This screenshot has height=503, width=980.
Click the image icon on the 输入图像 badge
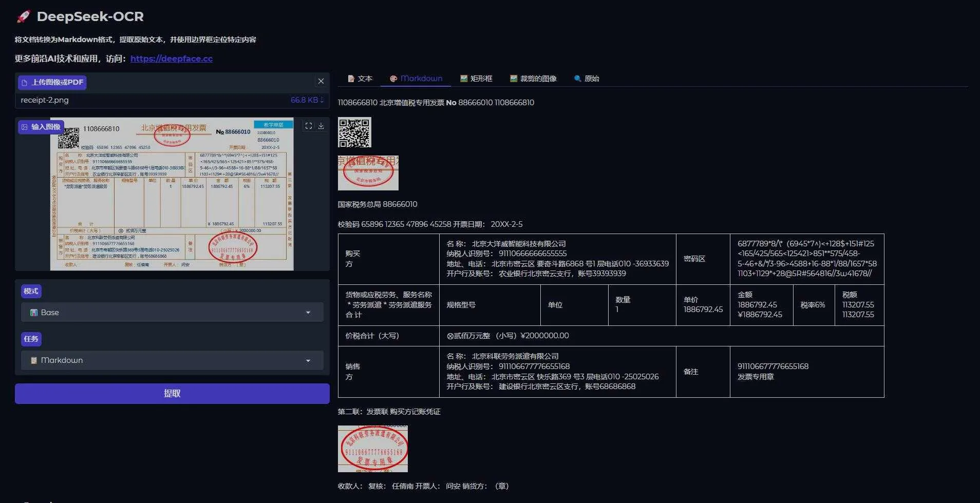click(24, 126)
